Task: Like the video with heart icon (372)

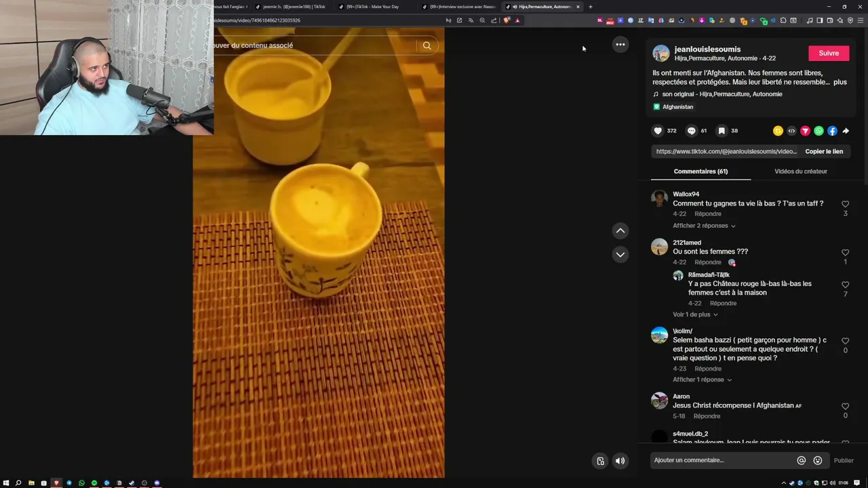Action: point(658,131)
